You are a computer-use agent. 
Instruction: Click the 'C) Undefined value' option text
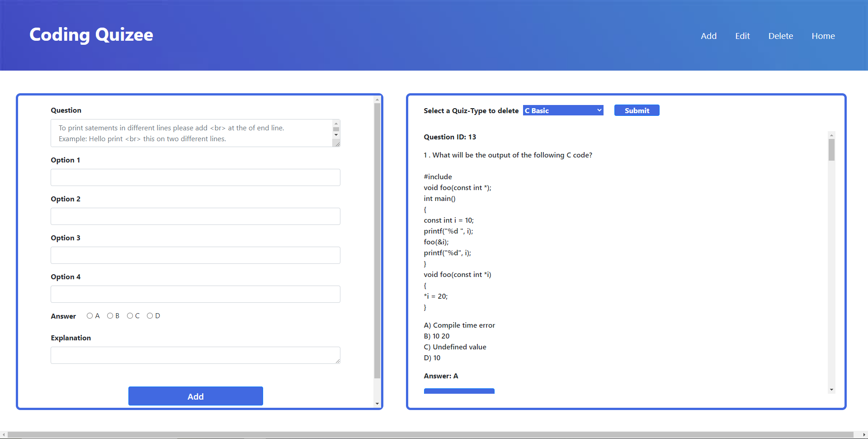click(x=455, y=347)
